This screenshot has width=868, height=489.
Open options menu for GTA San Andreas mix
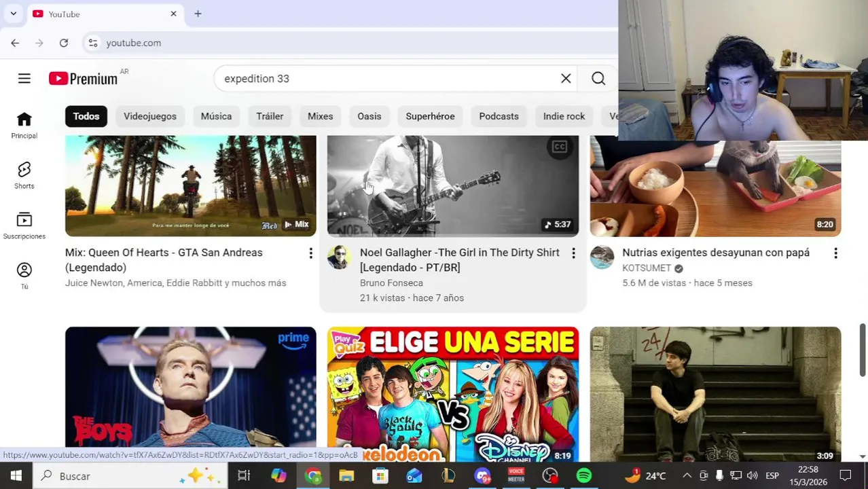tap(310, 253)
